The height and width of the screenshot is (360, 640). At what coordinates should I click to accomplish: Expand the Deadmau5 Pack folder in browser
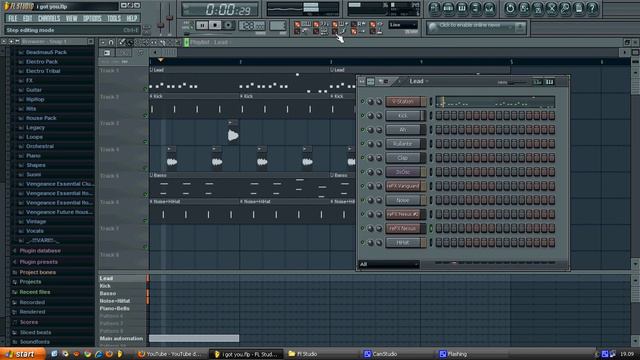click(x=46, y=52)
